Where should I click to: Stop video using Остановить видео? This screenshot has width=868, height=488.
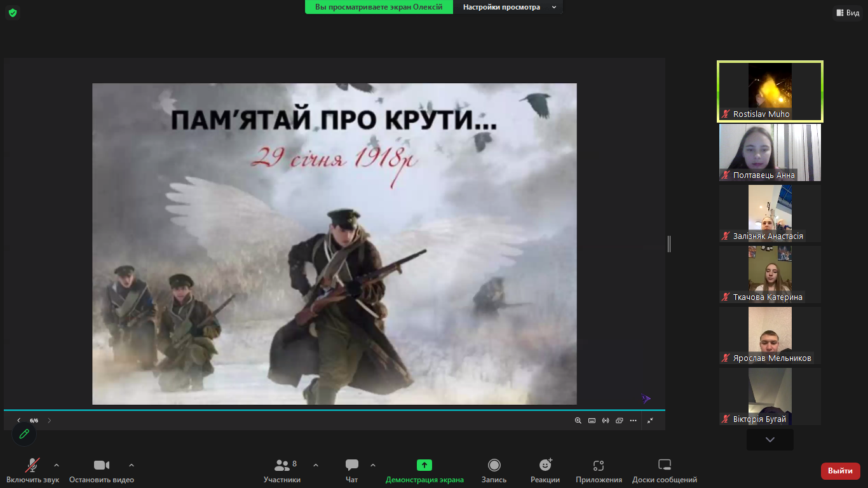(x=102, y=471)
